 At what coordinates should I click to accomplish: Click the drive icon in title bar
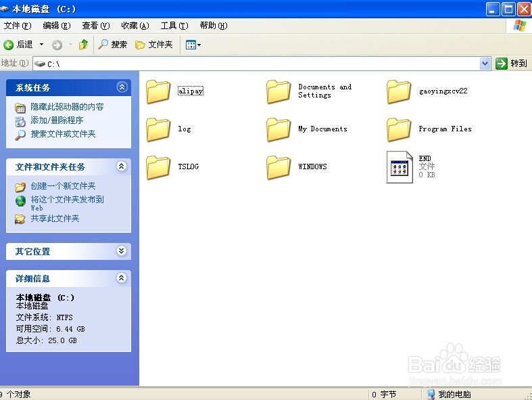(x=4, y=9)
